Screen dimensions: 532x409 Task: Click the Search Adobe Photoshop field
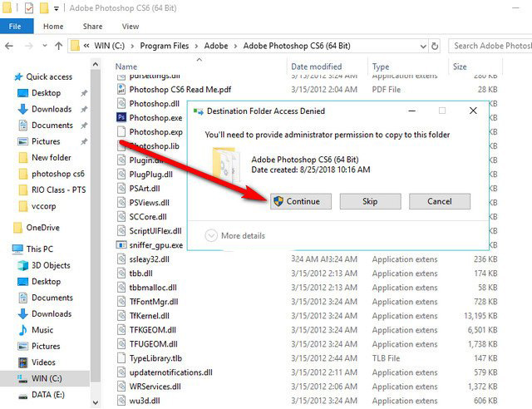pyautogui.click(x=490, y=46)
